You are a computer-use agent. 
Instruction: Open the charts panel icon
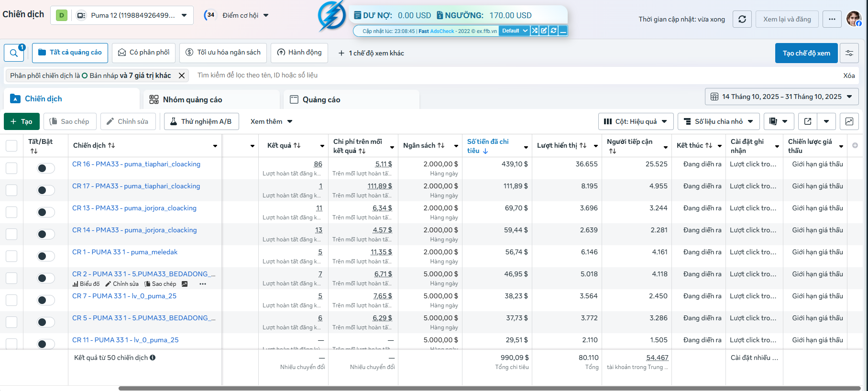click(849, 121)
